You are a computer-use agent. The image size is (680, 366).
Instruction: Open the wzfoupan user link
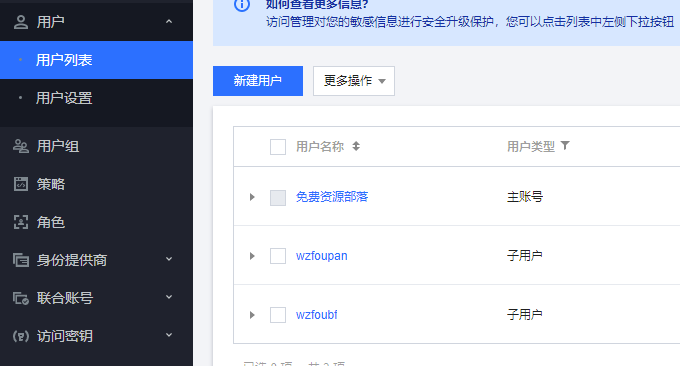321,256
